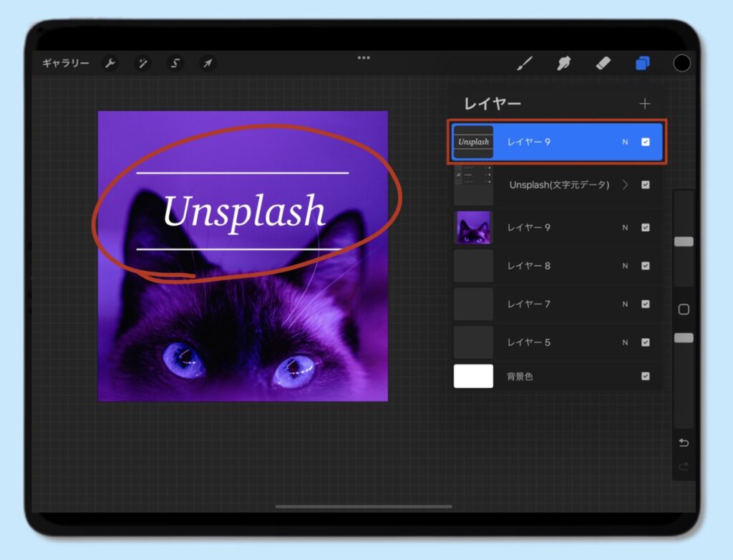Tap the empty thumbnail of レイヤー 5
This screenshot has height=560, width=733.
[473, 342]
